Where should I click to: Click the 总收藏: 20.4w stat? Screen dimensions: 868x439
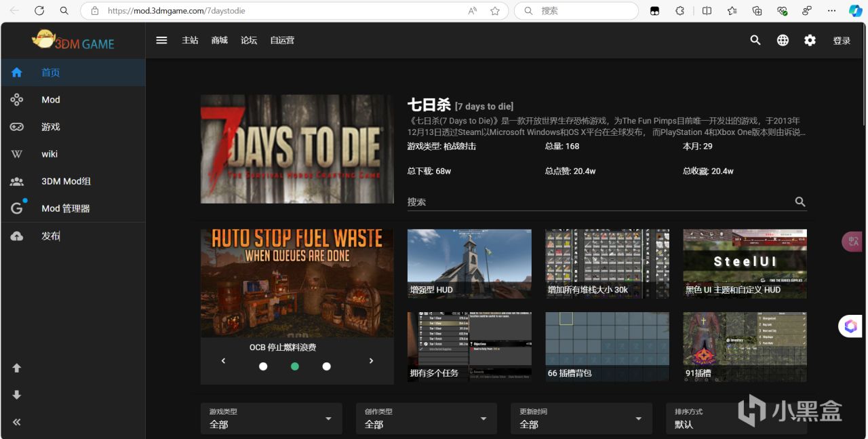(708, 171)
